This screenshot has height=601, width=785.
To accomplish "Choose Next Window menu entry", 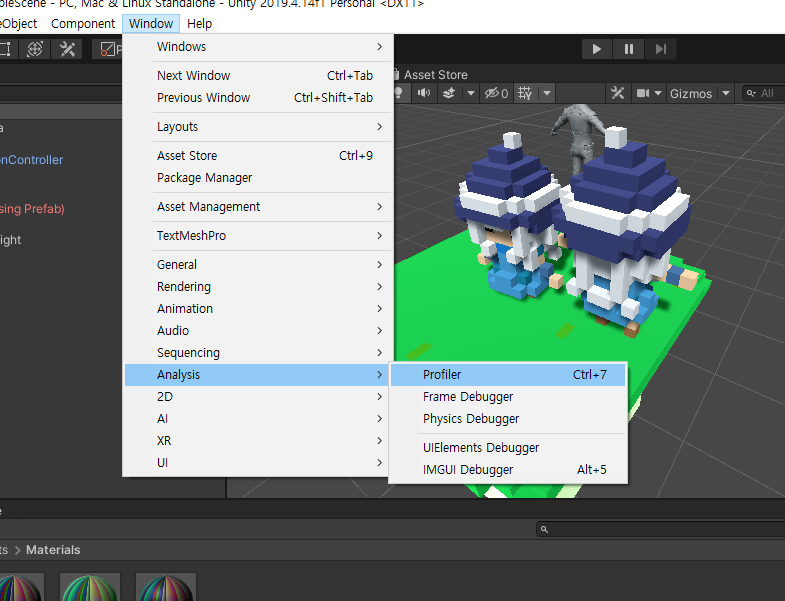I will click(x=258, y=76).
